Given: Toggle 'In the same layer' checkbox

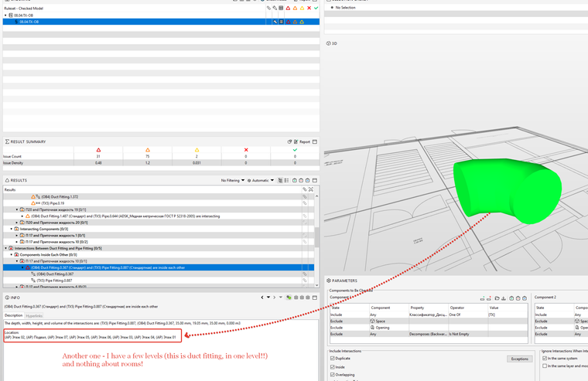Looking at the screenshot, I should click(545, 366).
